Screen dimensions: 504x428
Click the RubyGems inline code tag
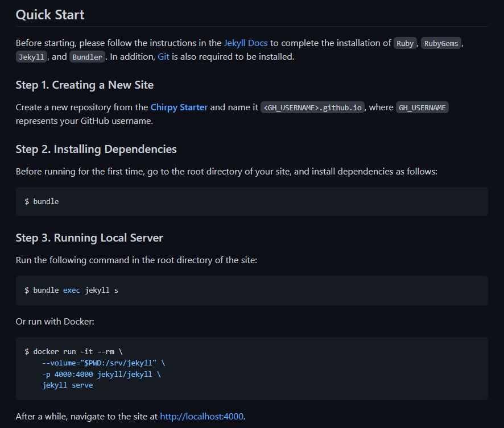tap(441, 43)
